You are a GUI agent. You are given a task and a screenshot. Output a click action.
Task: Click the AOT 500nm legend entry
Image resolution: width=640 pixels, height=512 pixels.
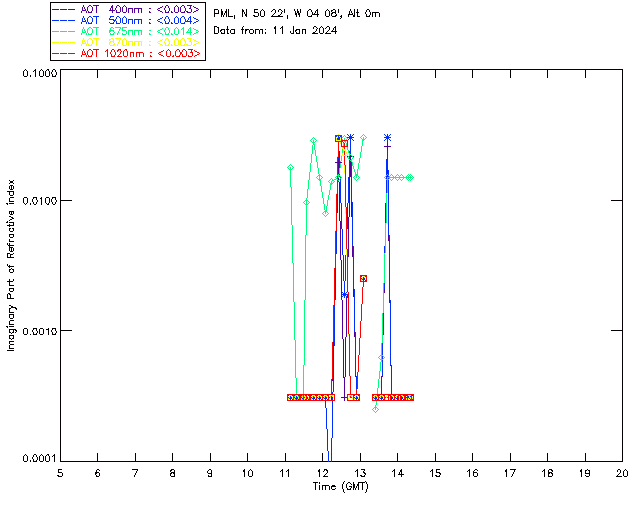tap(127, 20)
